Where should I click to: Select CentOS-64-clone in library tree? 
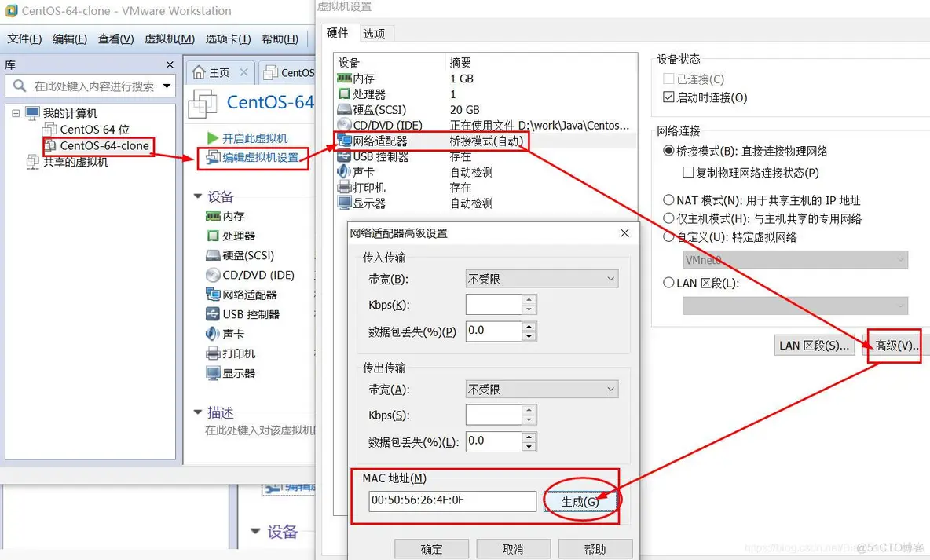tap(104, 145)
